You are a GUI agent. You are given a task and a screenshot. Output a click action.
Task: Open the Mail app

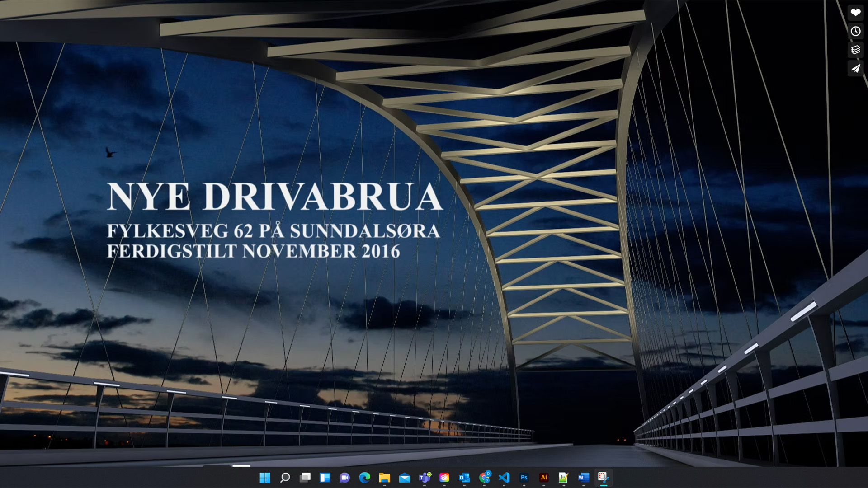[405, 478]
